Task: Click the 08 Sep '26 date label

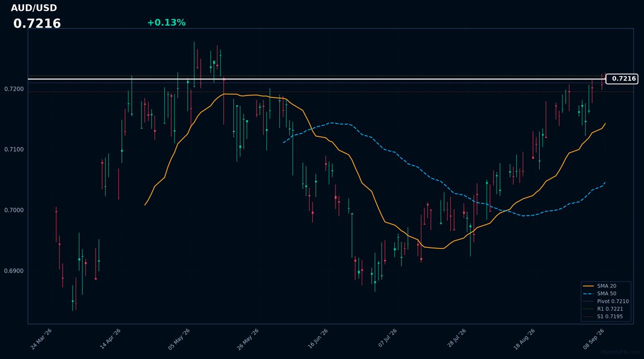Action: coord(592,339)
